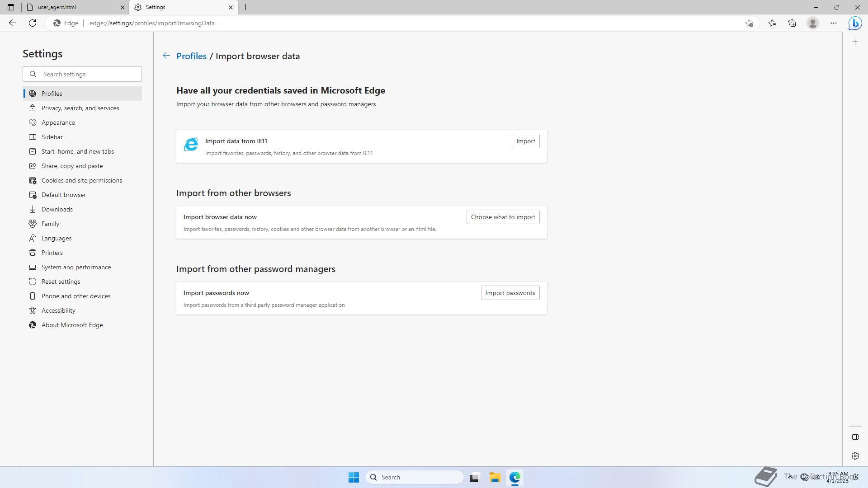Open Profiles settings section
The width and height of the screenshot is (868, 488).
tap(82, 94)
